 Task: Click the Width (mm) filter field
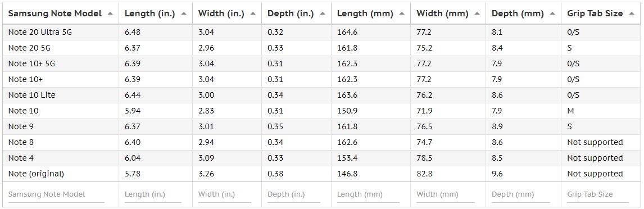click(446, 194)
